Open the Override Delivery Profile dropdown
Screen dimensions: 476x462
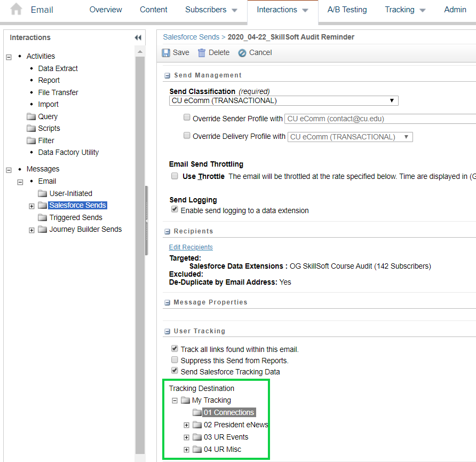[350, 137]
